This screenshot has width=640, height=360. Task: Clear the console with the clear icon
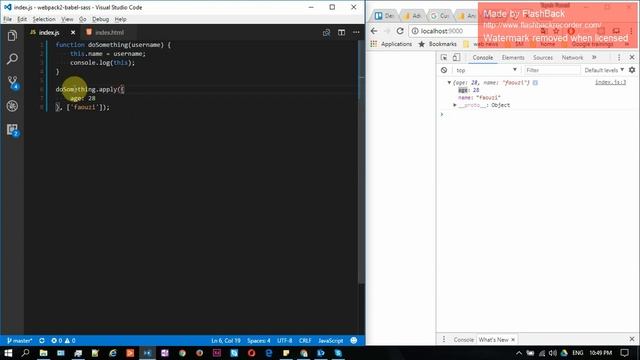pyautogui.click(x=444, y=70)
